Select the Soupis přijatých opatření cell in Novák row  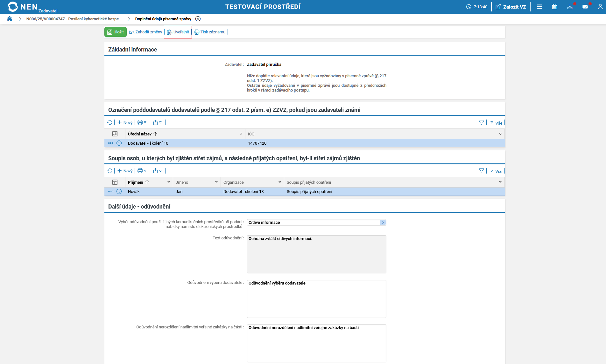click(x=309, y=191)
